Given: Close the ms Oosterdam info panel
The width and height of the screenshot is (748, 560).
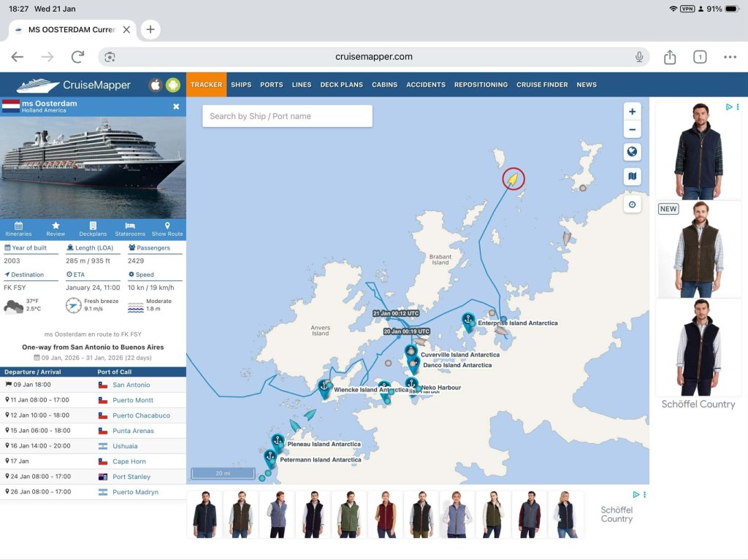Looking at the screenshot, I should [x=176, y=107].
